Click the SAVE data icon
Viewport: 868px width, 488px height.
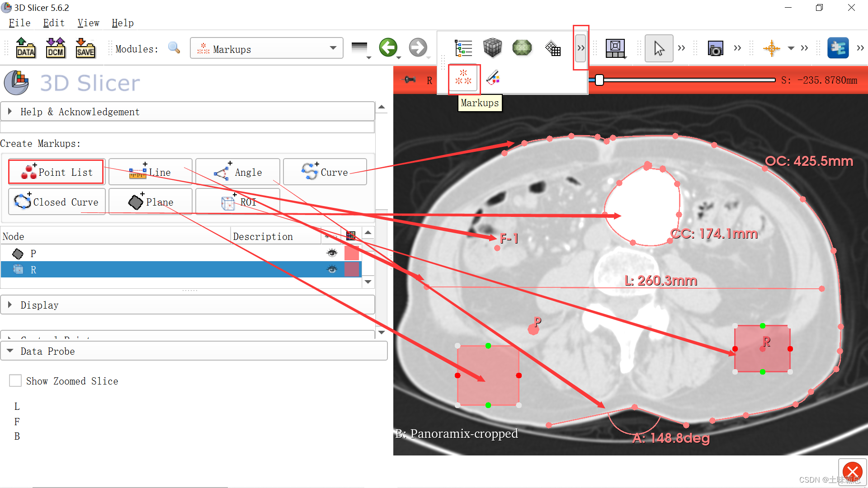coord(85,48)
